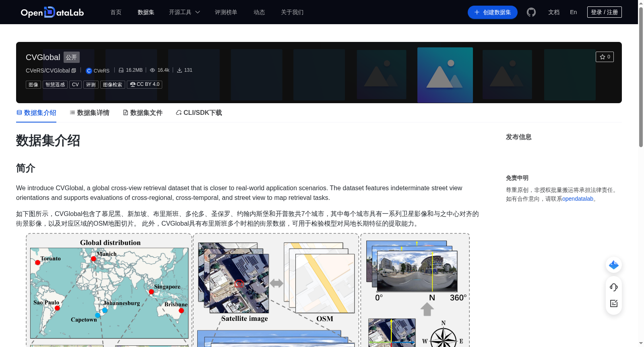Open the blue bird floating assistant icon

[614, 265]
